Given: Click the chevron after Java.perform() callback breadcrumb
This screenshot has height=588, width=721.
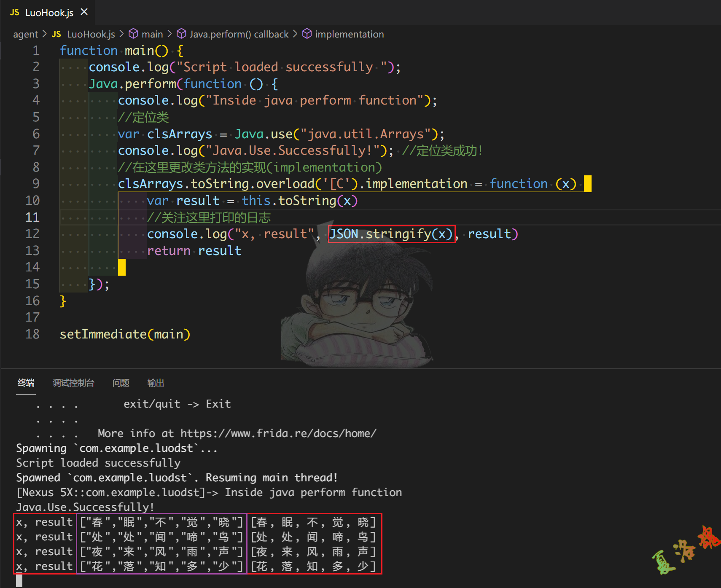Looking at the screenshot, I should [295, 34].
